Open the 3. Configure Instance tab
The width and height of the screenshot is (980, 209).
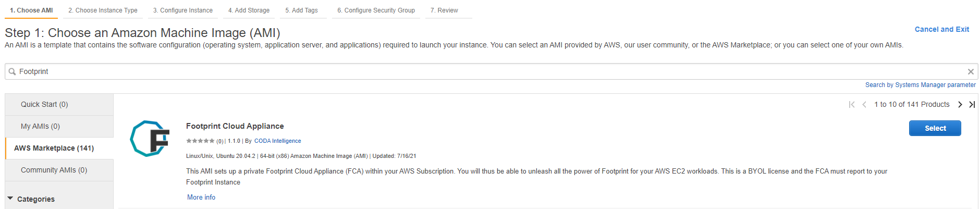[x=183, y=10]
